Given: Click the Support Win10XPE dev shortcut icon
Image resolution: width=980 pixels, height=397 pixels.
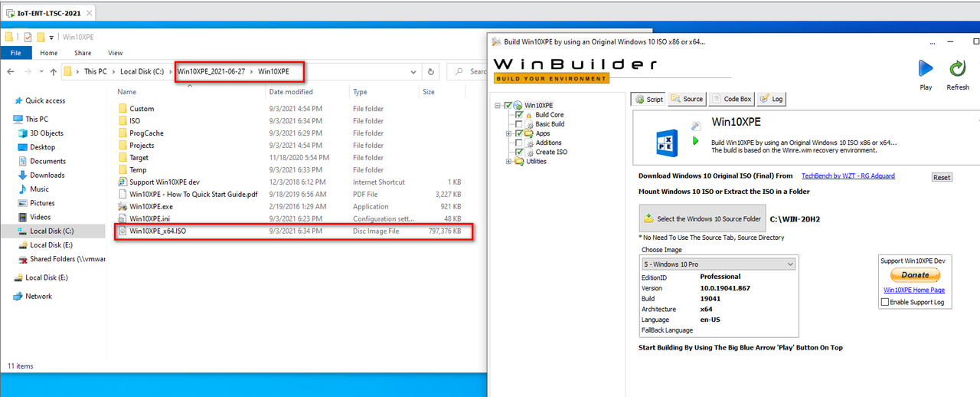Looking at the screenshot, I should click(x=122, y=182).
